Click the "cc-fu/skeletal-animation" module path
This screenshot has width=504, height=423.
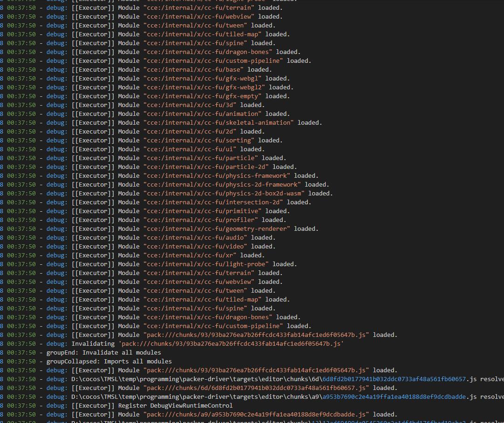tap(218, 123)
